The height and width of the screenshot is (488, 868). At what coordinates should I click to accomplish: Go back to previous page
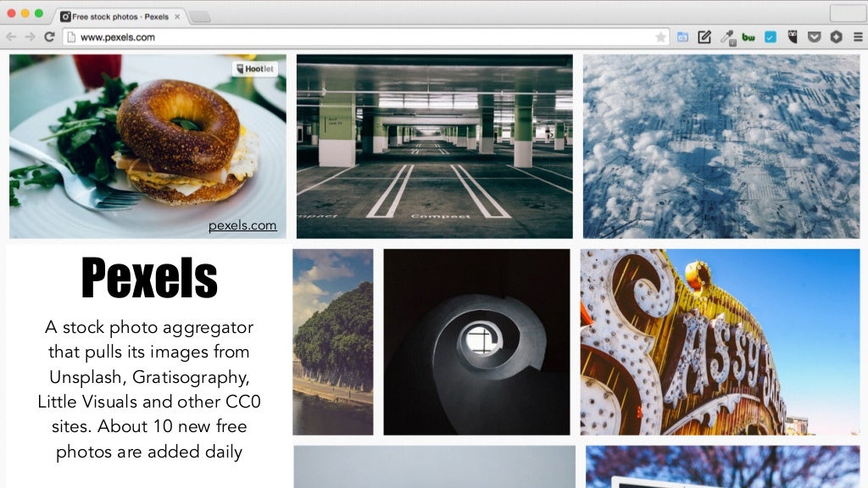(x=11, y=37)
